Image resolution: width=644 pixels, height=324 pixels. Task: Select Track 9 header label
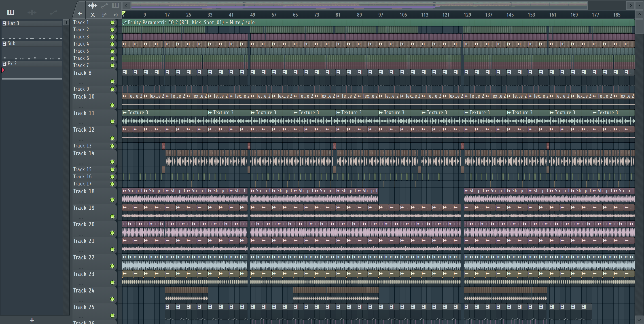81,89
